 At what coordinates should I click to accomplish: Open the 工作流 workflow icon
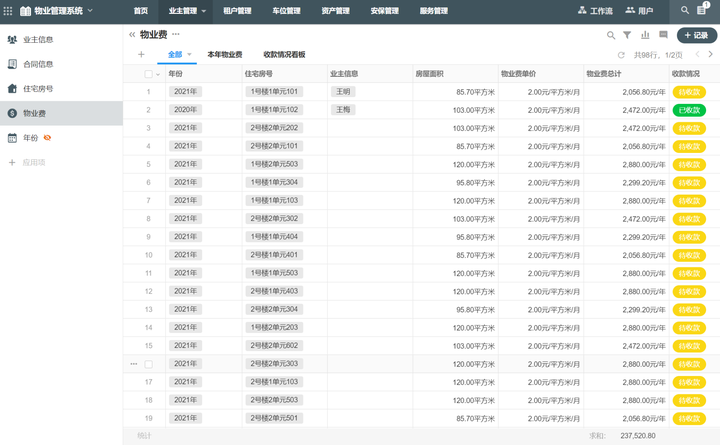(x=582, y=10)
